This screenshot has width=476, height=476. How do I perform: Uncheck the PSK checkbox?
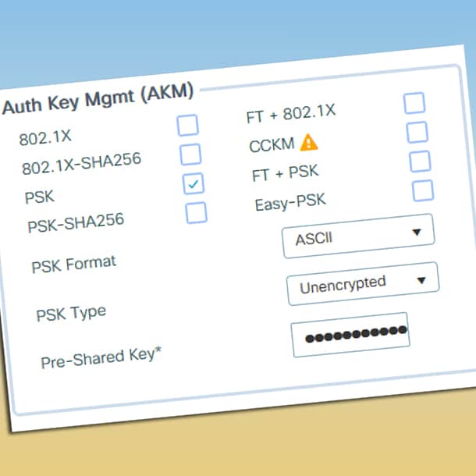(194, 183)
